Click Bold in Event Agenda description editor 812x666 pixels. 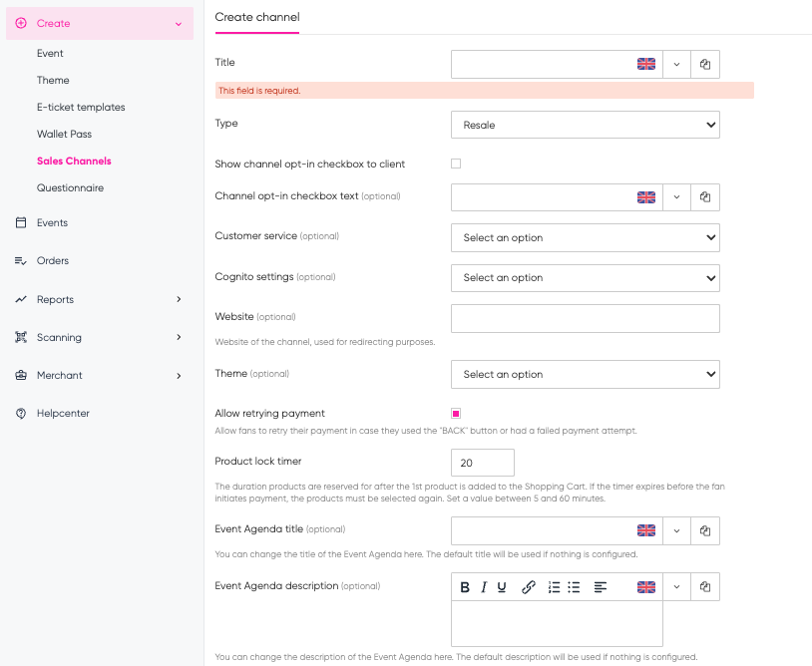(465, 587)
